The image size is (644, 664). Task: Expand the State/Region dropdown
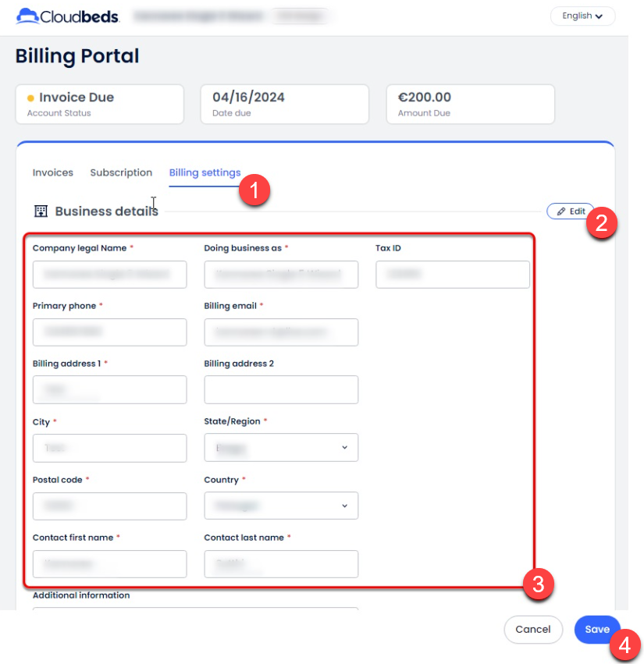(x=281, y=448)
